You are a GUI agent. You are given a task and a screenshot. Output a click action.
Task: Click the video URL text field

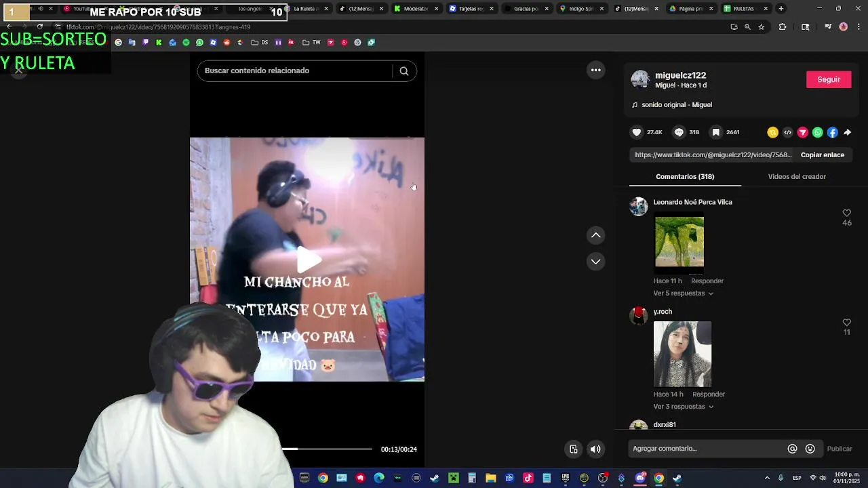pos(713,155)
